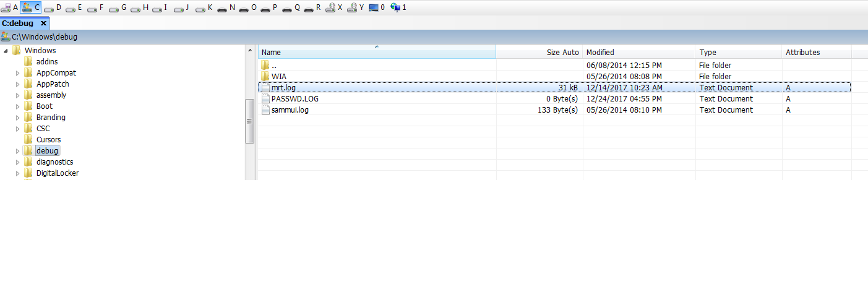Select the PASSWD.LOG file
This screenshot has height=297, width=868.
(294, 99)
